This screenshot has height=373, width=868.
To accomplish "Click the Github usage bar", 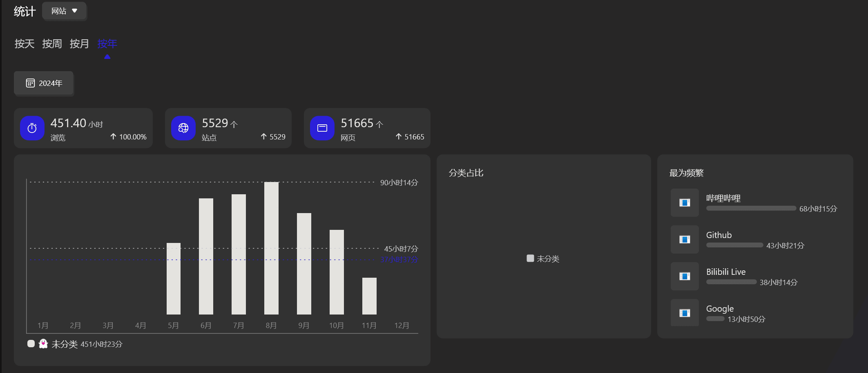I will 734,245.
